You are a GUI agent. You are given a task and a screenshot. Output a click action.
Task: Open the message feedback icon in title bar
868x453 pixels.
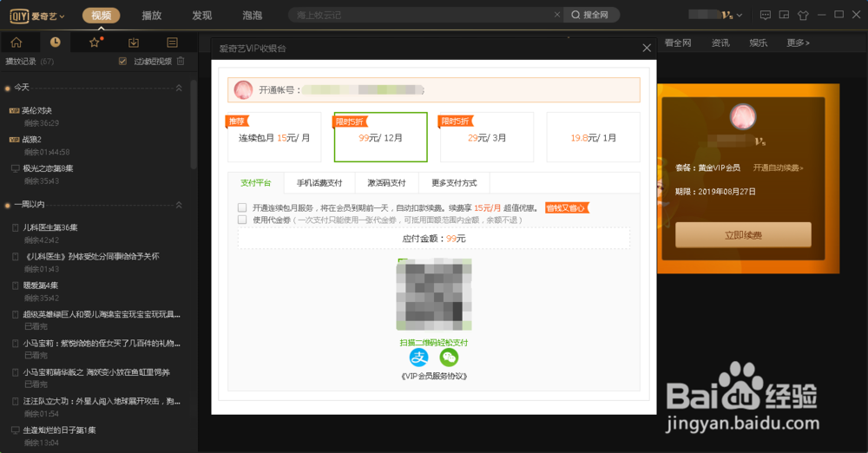pos(766,15)
